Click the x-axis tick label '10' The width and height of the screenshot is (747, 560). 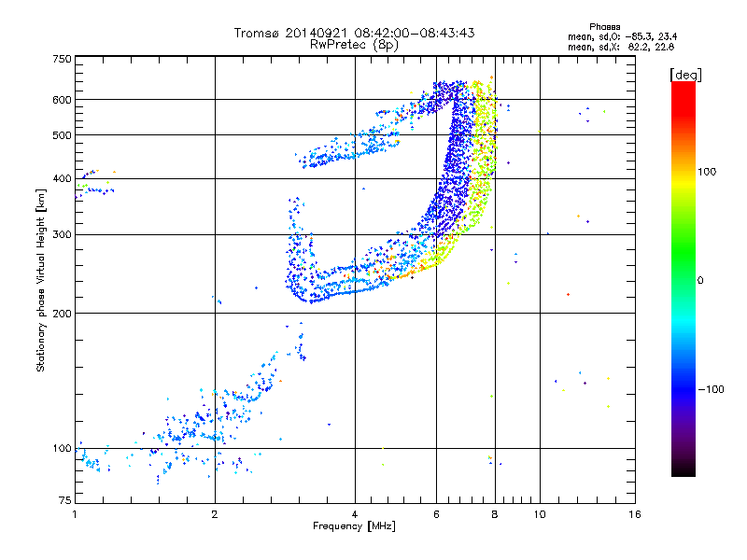coord(540,514)
